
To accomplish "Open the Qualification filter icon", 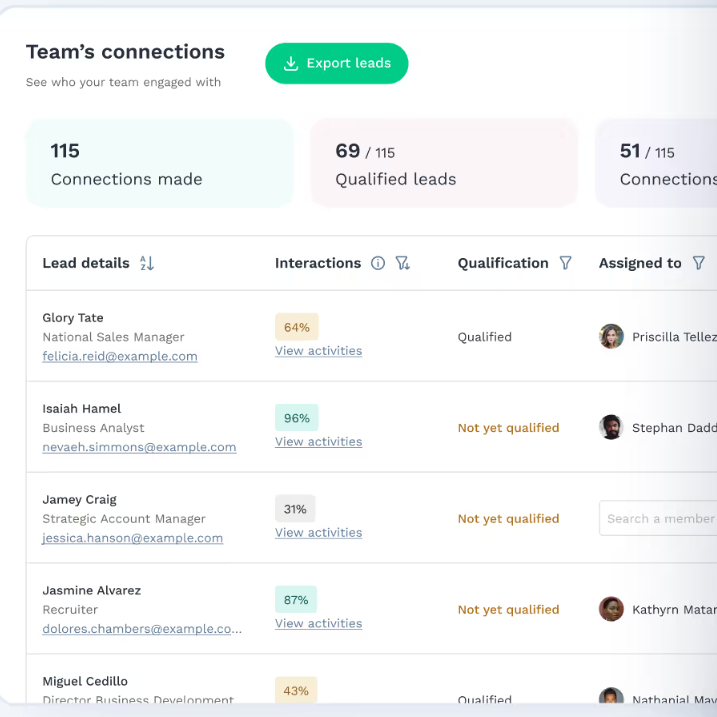I will click(566, 263).
